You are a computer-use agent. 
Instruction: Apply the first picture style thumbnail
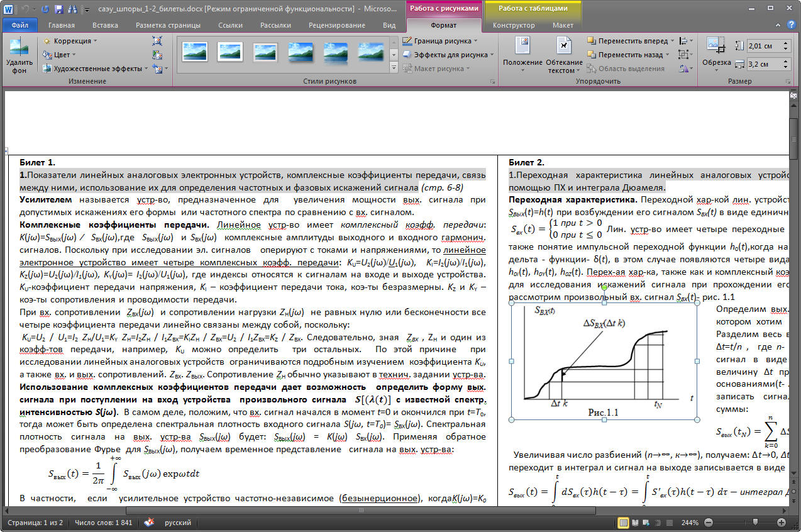(195, 52)
